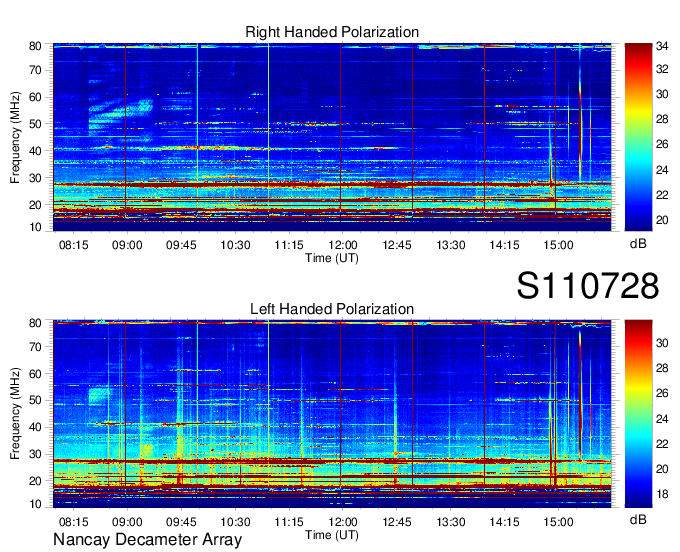This screenshot has width=680, height=552.
Task: Click 08:15 time tick on Left Handed plot
Action: (73, 522)
